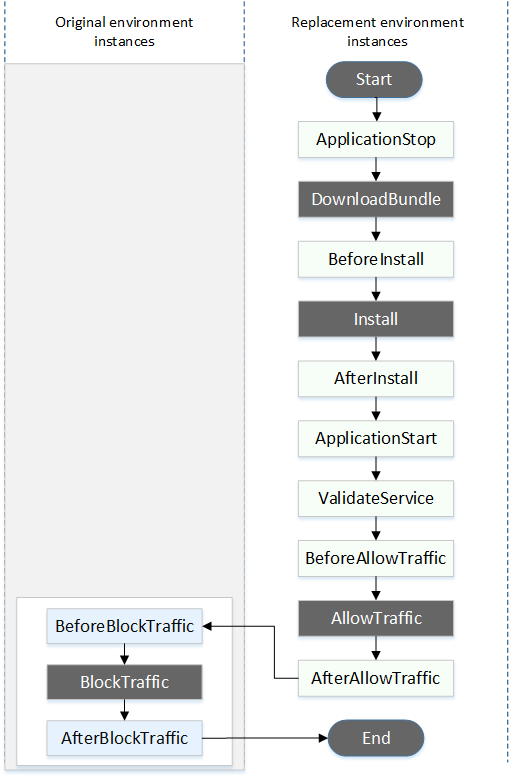509x778 pixels.
Task: Click the DownloadBundle step
Action: tap(376, 199)
